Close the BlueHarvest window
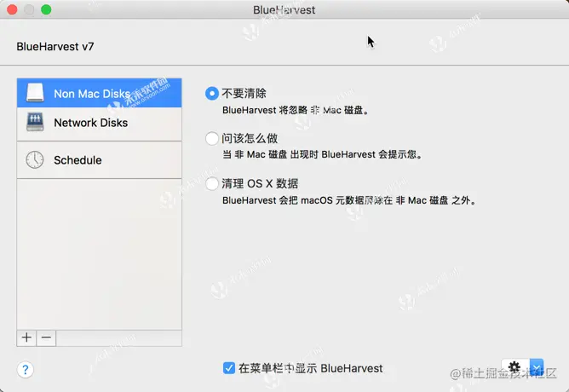This screenshot has height=392, width=569. click(12, 9)
